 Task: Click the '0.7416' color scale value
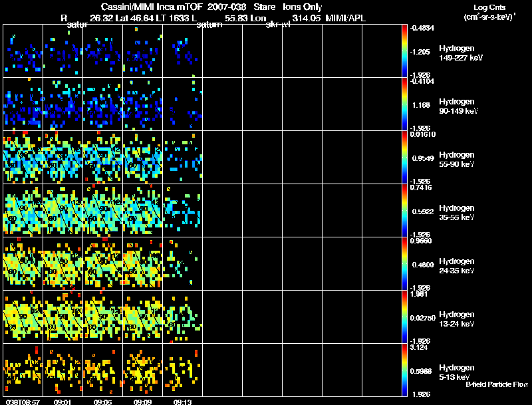(x=421, y=188)
